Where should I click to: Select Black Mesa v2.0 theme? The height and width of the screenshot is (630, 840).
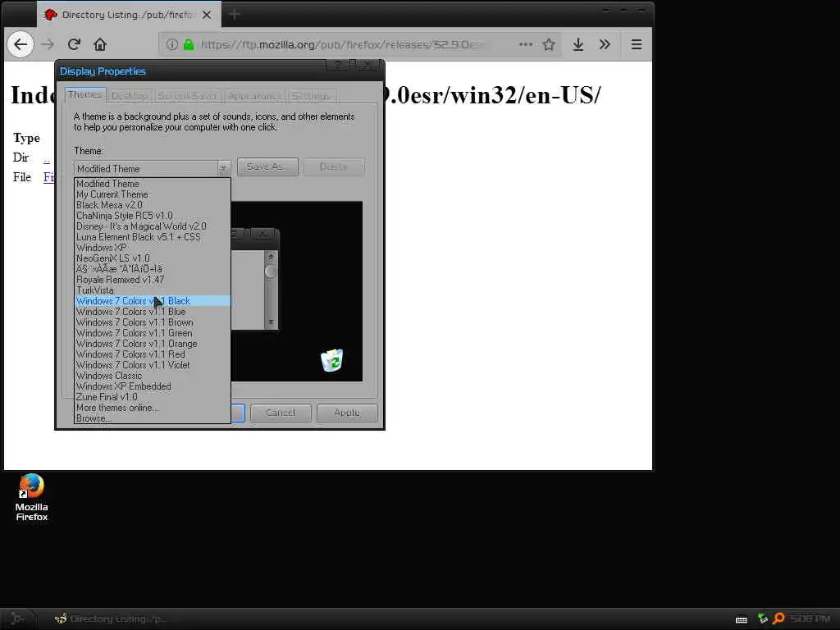coord(153,205)
